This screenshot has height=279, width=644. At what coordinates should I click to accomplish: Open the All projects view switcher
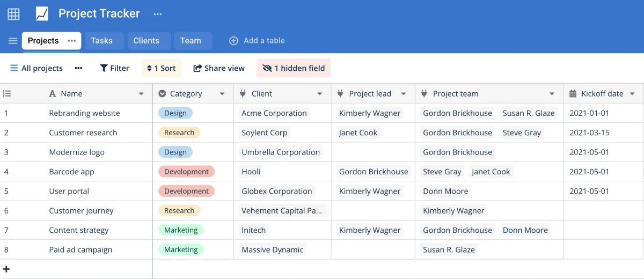click(x=36, y=68)
